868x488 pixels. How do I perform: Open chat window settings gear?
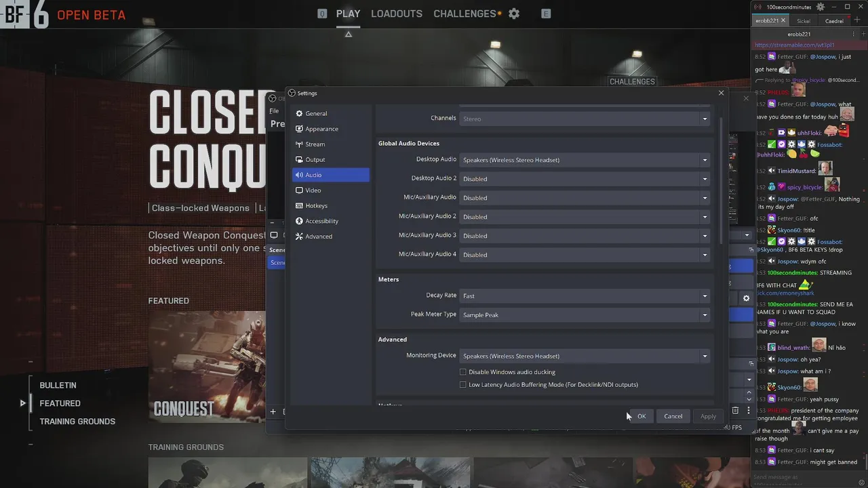(x=821, y=7)
